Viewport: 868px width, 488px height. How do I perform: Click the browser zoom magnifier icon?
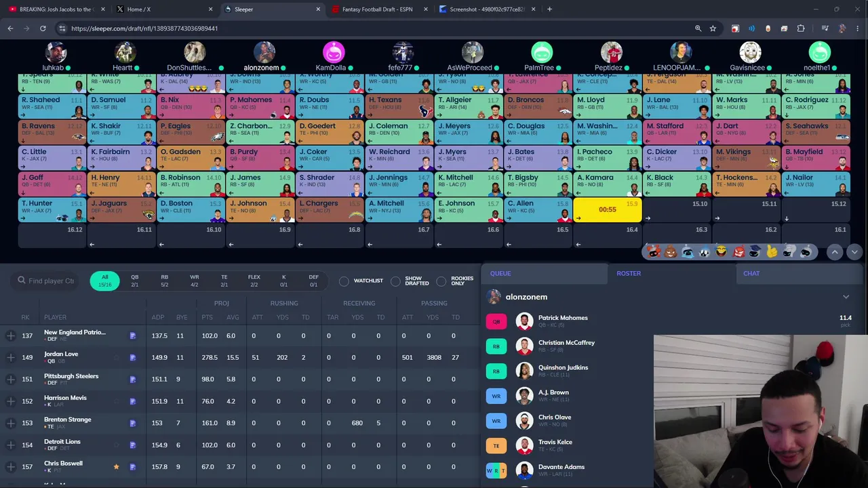[698, 28]
